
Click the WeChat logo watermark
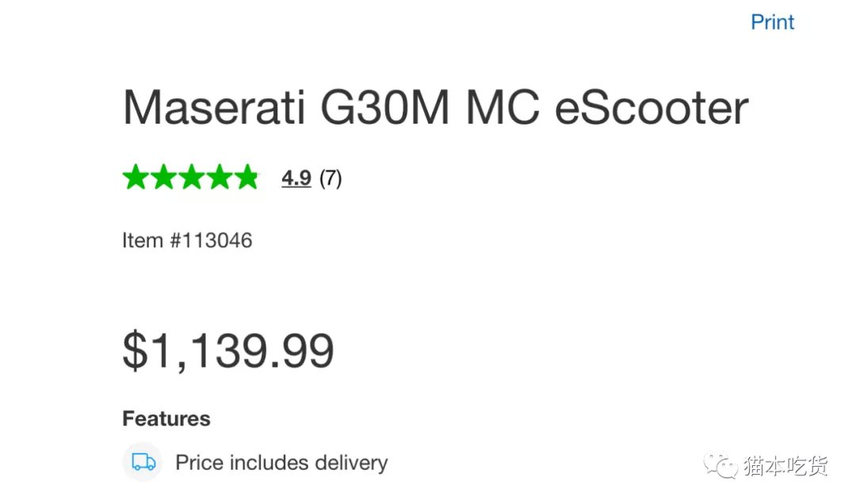coord(720,466)
